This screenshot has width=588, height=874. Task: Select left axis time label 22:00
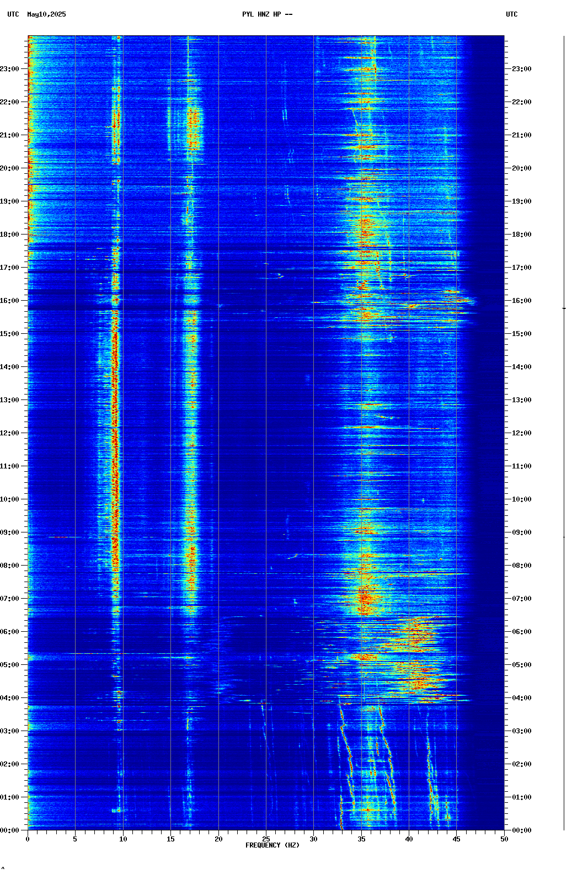tap(9, 102)
